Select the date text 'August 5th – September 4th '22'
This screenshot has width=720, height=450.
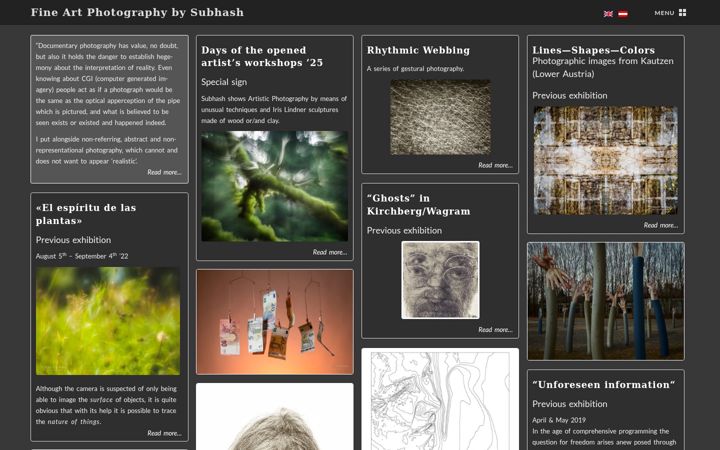82,256
